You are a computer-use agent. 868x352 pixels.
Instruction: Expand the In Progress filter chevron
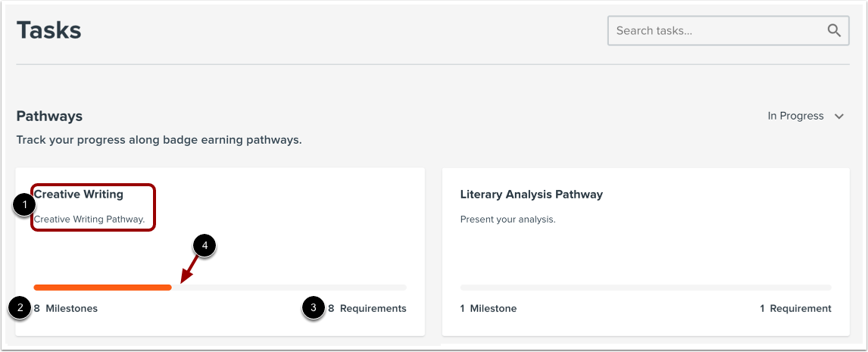tap(838, 117)
